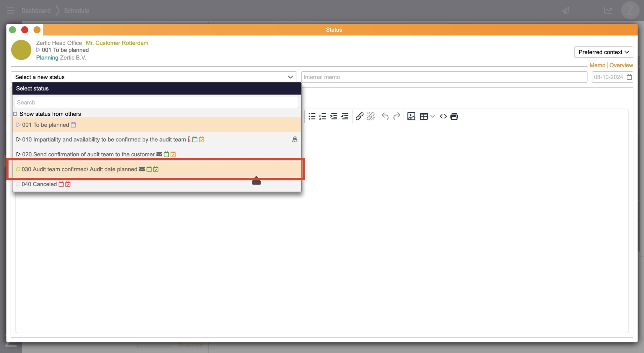Image resolution: width=644 pixels, height=353 pixels.
Task: Click the bulleted list icon
Action: tap(312, 116)
